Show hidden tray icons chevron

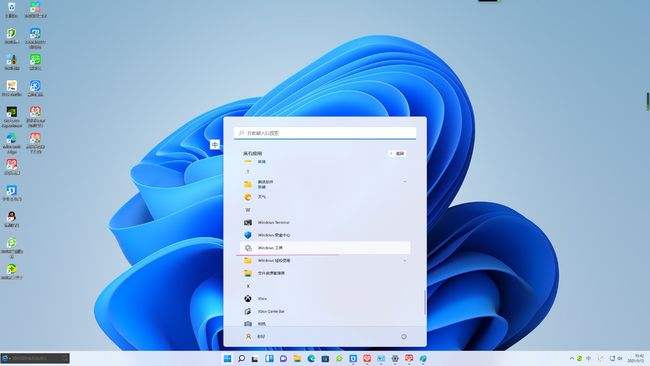[572, 358]
